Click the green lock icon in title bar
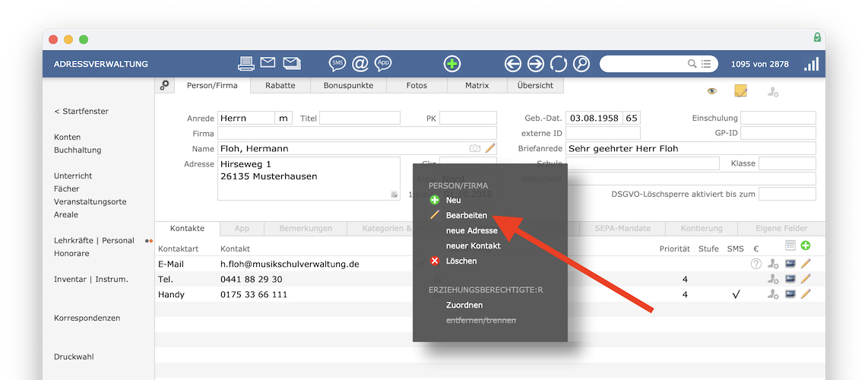868x380 pixels. point(817,37)
